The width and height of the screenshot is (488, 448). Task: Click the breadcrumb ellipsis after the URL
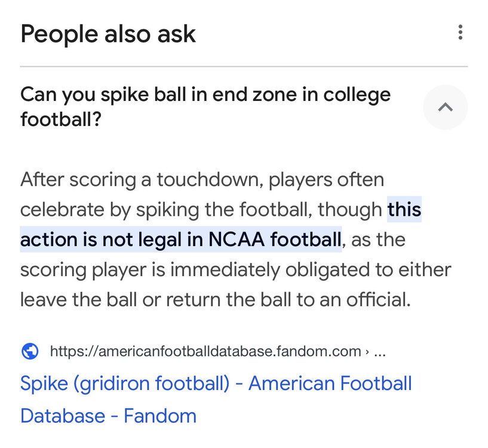pyautogui.click(x=379, y=351)
